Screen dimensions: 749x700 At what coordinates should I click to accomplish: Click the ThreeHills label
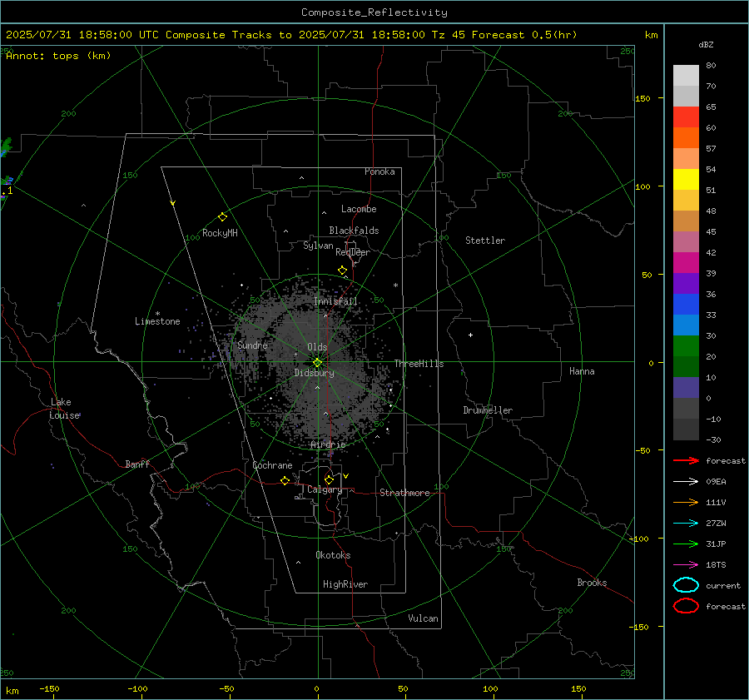(419, 364)
